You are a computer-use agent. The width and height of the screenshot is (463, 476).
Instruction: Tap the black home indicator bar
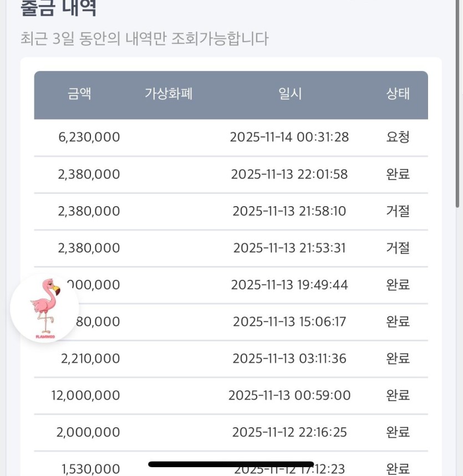[x=231, y=464]
